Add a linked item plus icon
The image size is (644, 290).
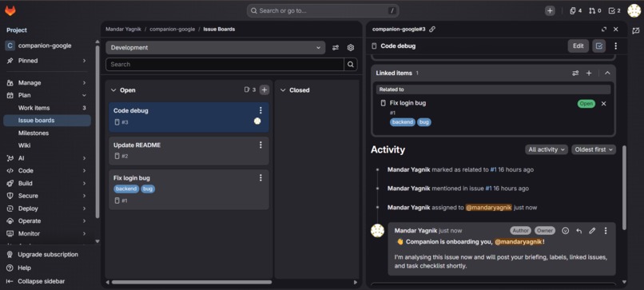(589, 73)
